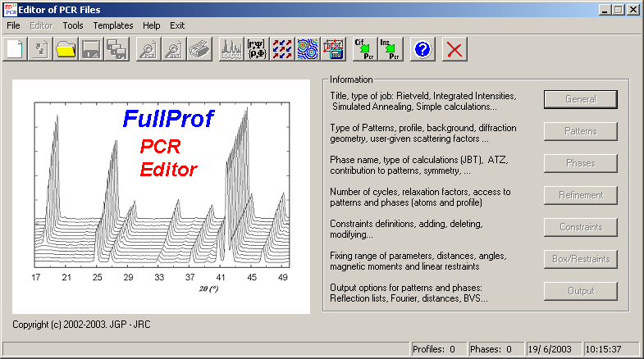Open the Templates menu

[113, 25]
